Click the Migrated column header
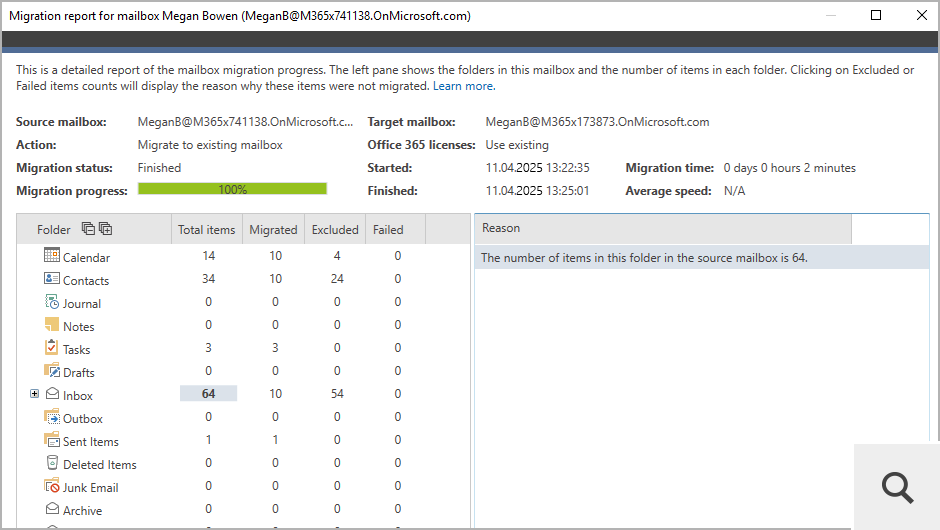 273,229
